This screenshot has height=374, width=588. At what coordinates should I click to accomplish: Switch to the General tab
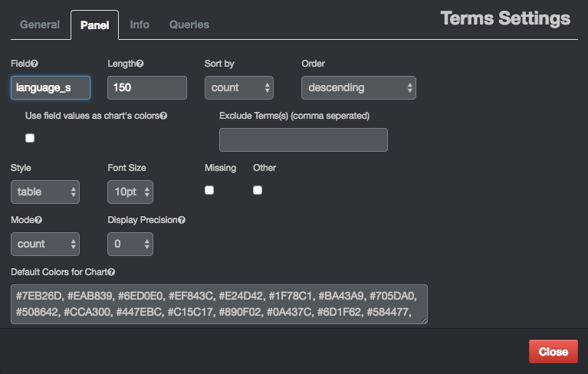point(40,25)
